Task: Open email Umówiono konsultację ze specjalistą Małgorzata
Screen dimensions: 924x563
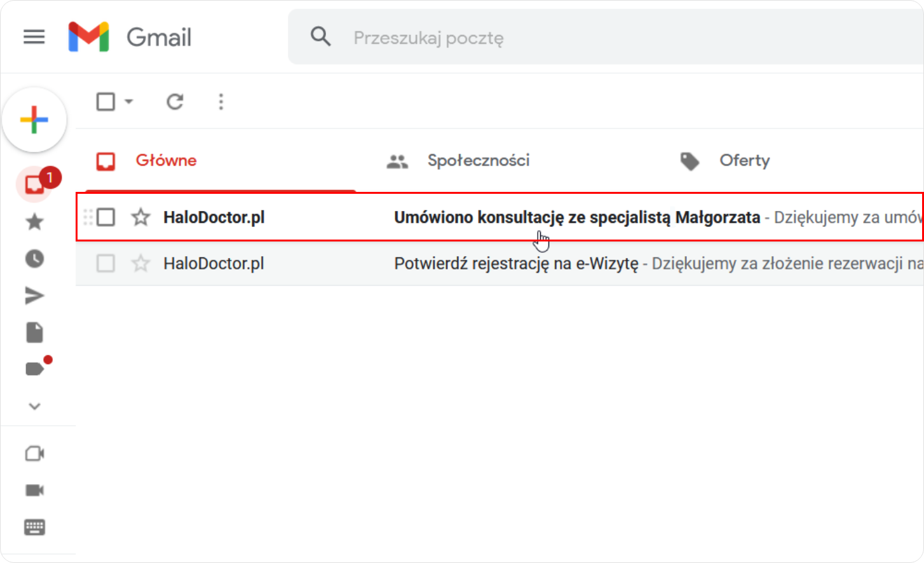Action: pos(499,217)
